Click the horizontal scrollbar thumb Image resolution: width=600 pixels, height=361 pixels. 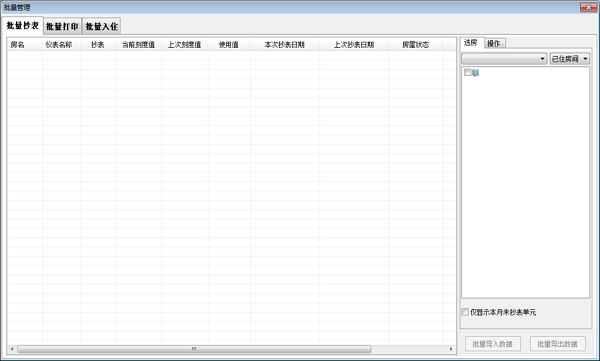tap(194, 349)
